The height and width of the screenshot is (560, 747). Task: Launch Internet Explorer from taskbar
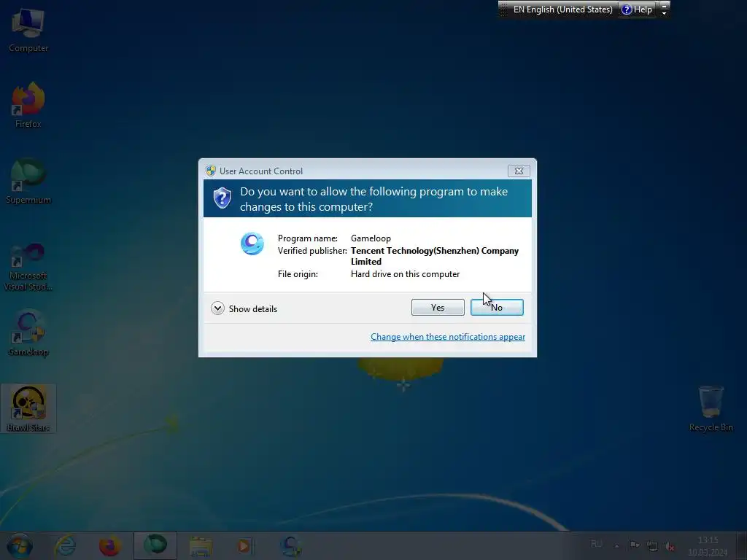pyautogui.click(x=65, y=545)
